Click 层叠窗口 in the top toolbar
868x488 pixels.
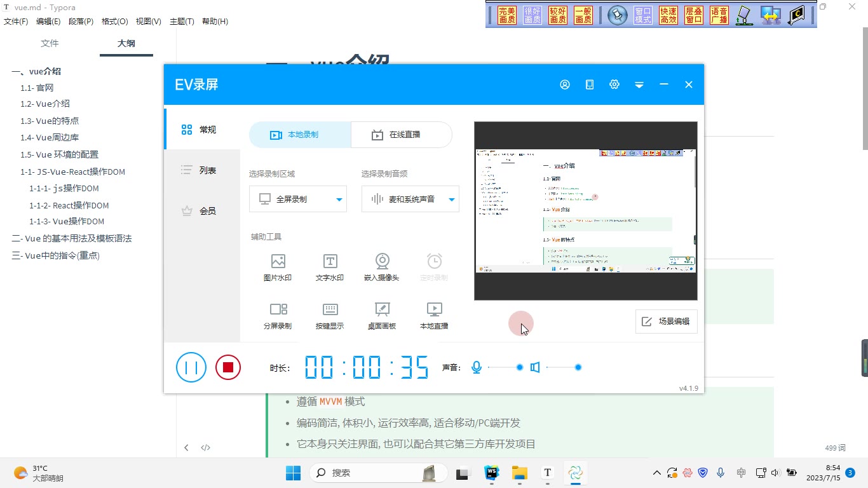(x=694, y=15)
